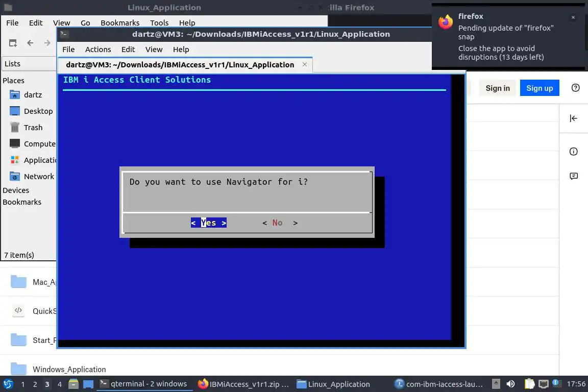Click the new tab icon in file manager toolbar
This screenshot has width=588, height=392.
point(13,43)
